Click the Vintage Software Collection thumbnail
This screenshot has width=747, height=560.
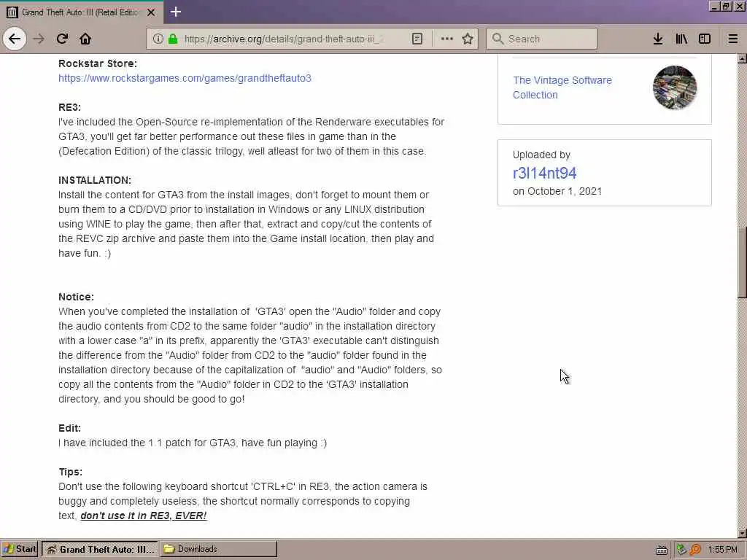click(675, 87)
